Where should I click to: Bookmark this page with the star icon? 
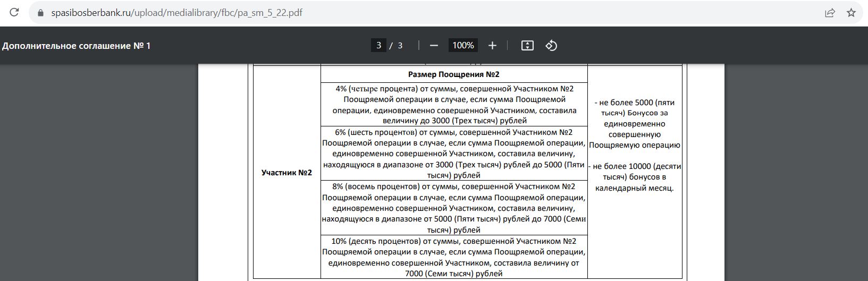851,13
